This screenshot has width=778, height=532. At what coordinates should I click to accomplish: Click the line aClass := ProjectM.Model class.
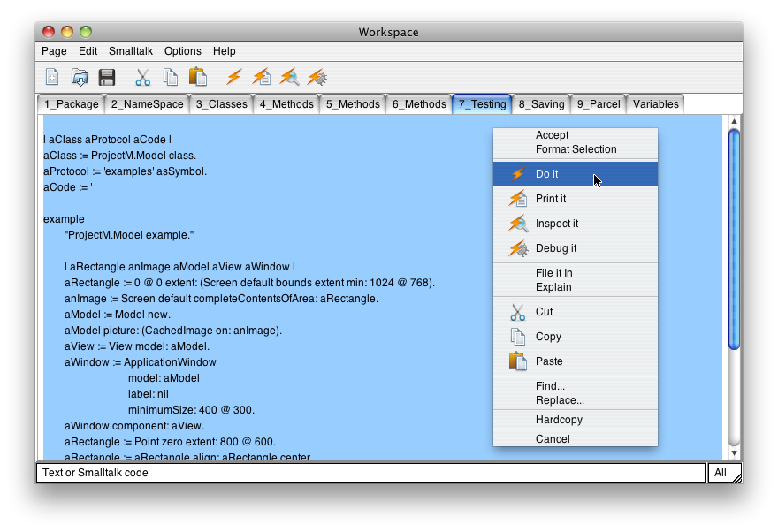coord(119,156)
